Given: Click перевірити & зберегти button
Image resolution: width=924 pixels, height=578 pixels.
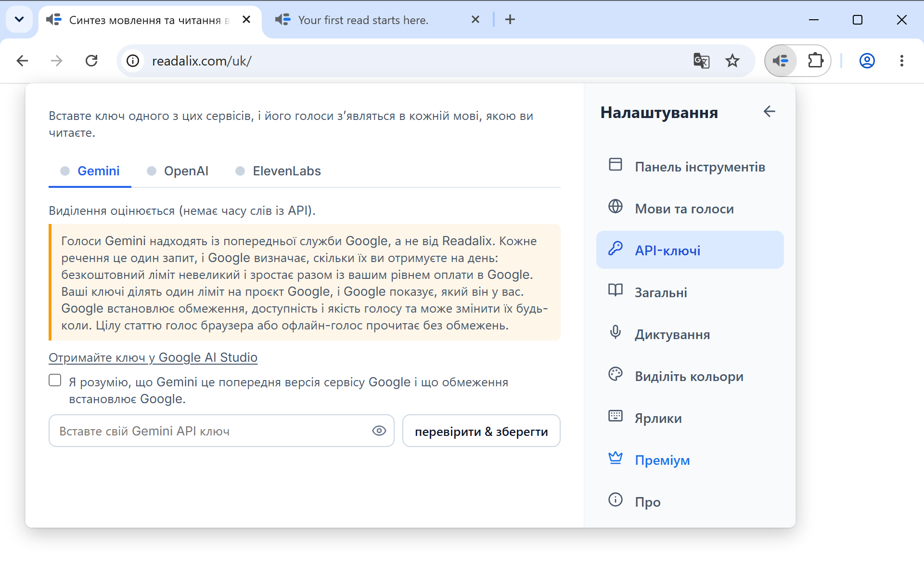Looking at the screenshot, I should tap(481, 431).
